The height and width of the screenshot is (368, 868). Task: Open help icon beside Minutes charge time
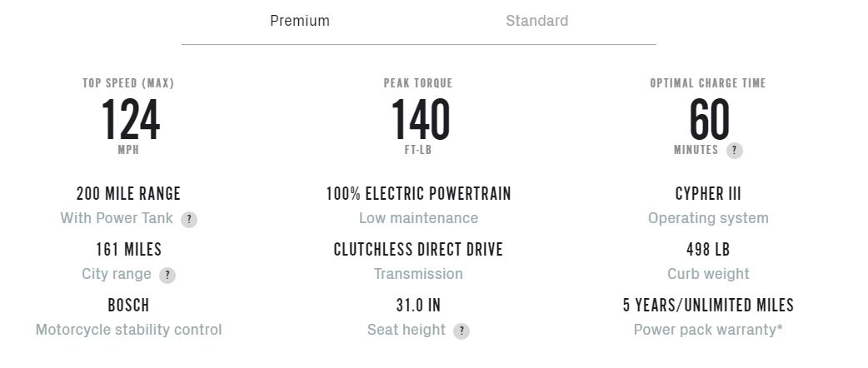(x=734, y=151)
